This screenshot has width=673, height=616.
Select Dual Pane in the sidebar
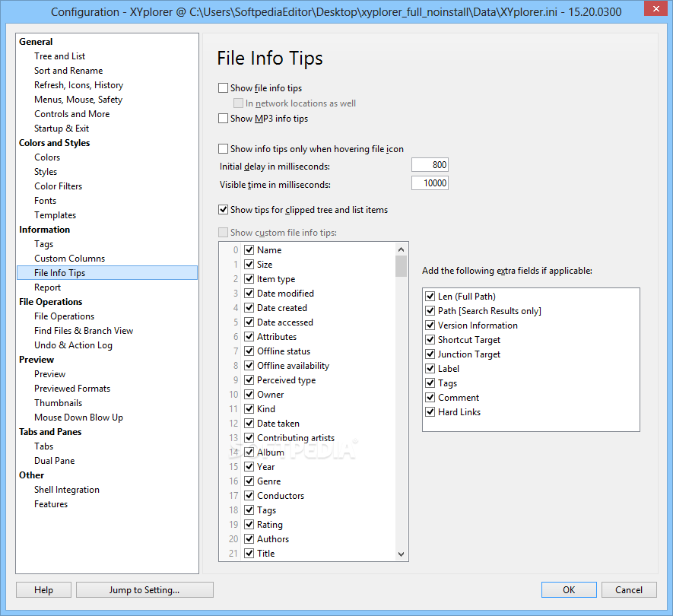[x=55, y=461]
